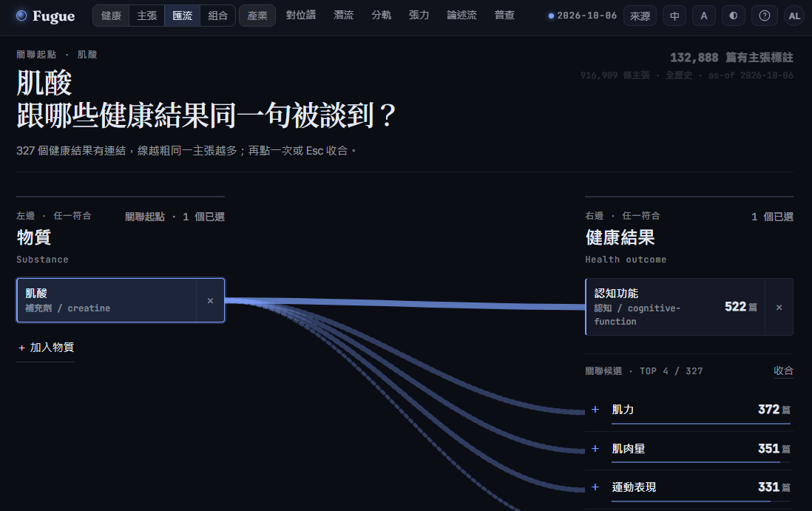Go to 對位譜 in navigation

point(301,16)
